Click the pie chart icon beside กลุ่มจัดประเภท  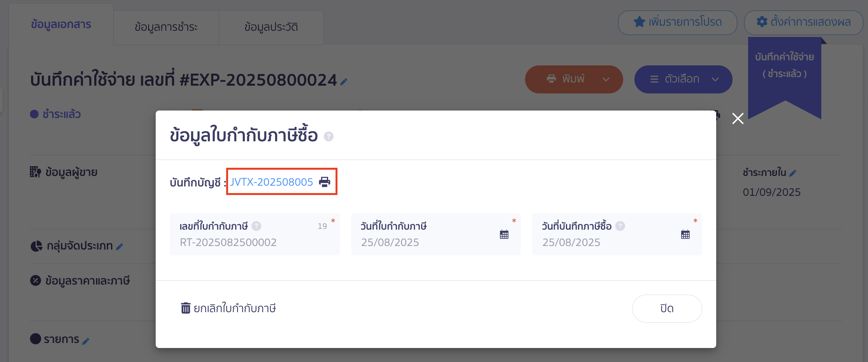(x=36, y=246)
